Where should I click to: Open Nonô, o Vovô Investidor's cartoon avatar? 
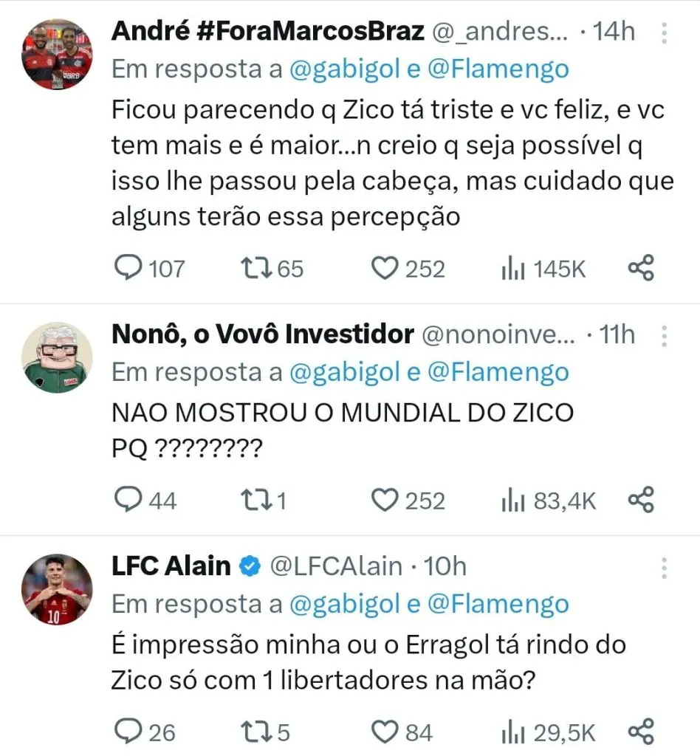[56, 357]
